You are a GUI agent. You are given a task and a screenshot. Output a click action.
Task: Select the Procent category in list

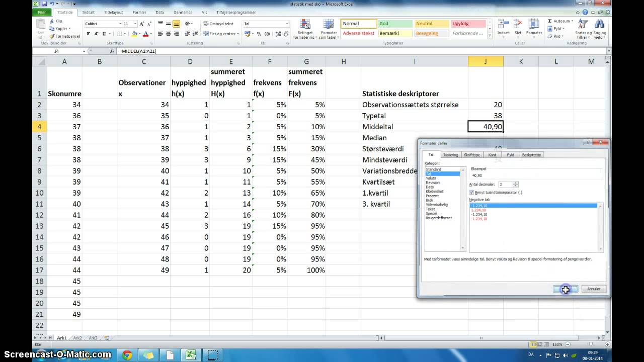click(432, 196)
